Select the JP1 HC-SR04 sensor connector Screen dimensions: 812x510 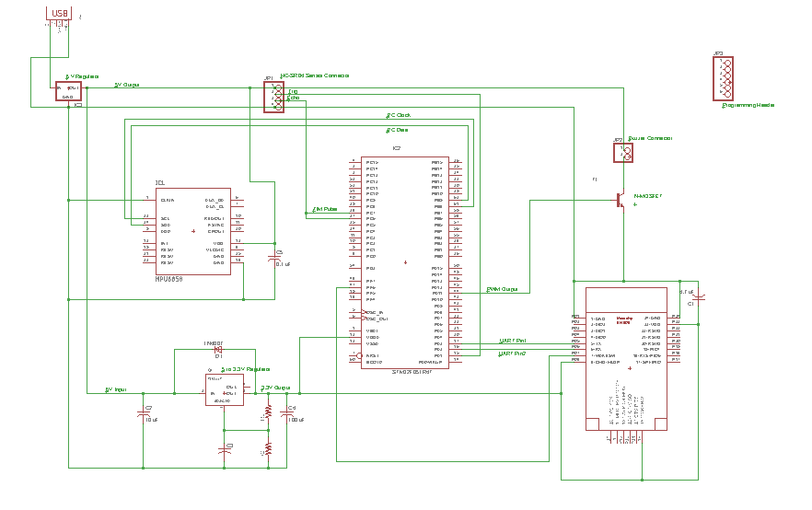pos(273,97)
